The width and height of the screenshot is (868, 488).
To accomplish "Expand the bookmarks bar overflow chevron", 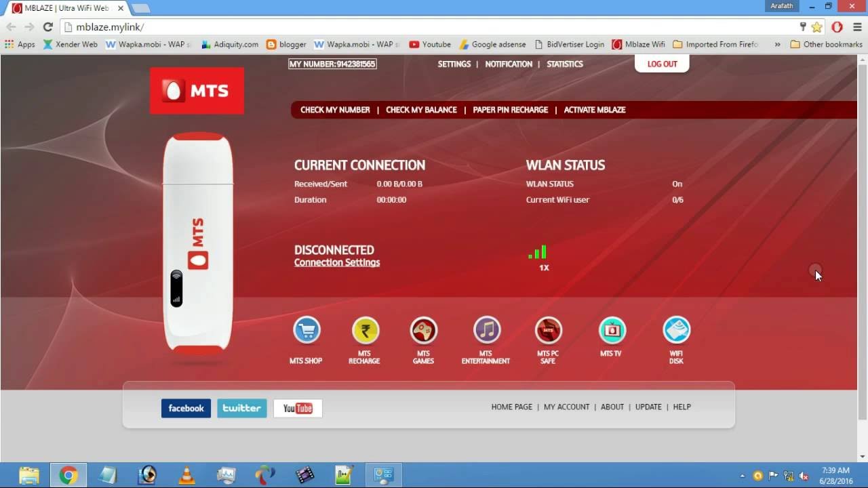I will [776, 44].
